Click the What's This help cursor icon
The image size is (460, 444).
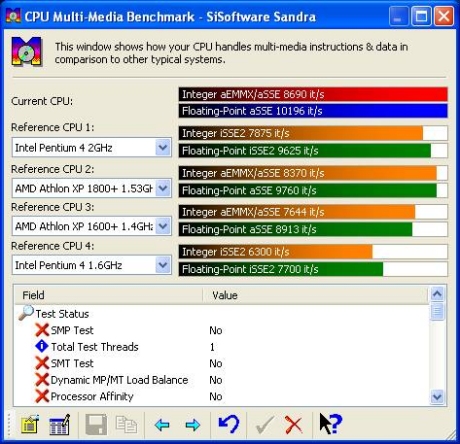click(330, 424)
